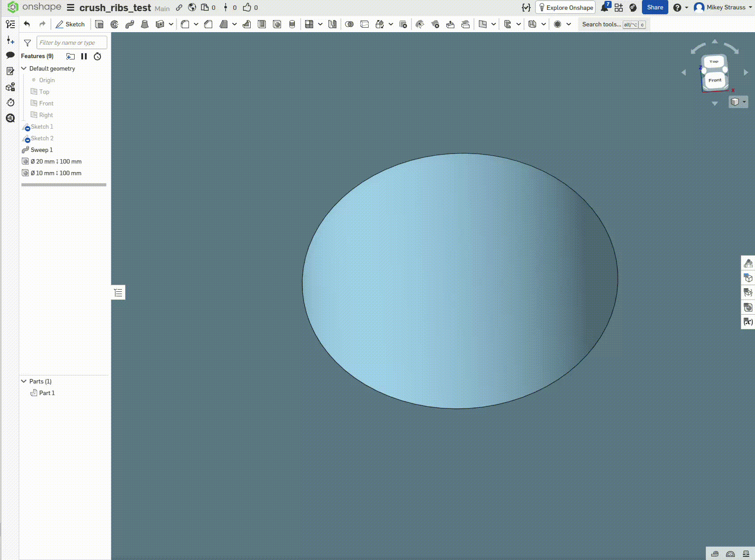Toggle regeneration times stopwatch icon
This screenshot has width=755, height=560.
[x=97, y=56]
